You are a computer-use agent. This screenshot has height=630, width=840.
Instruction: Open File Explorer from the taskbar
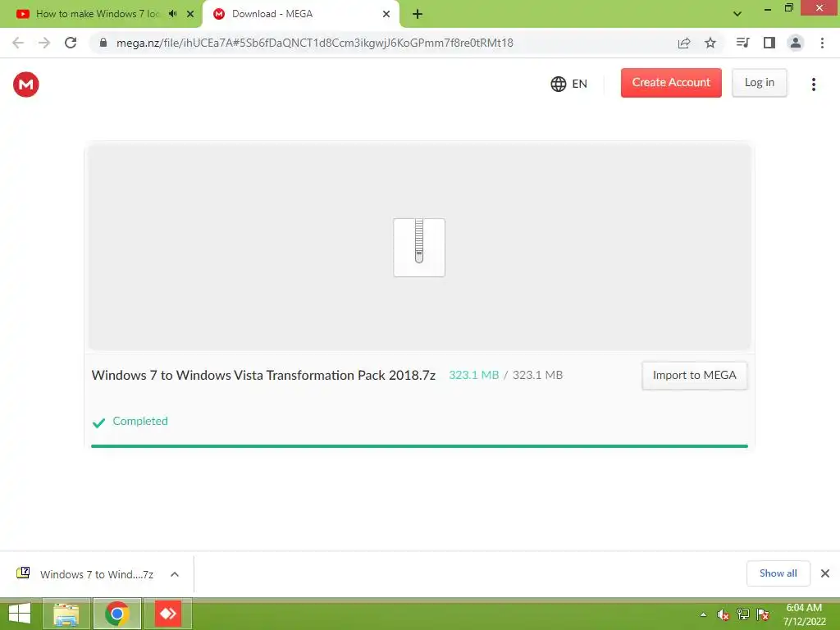click(x=66, y=614)
